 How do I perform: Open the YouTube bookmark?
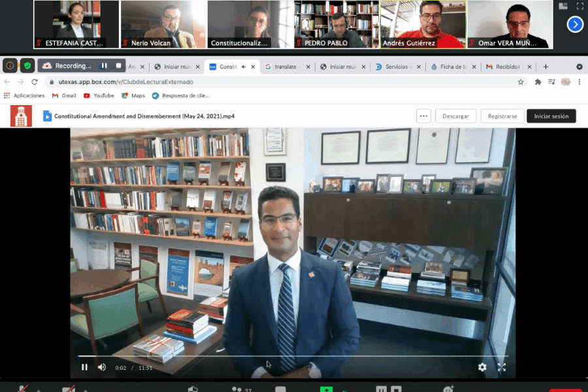pos(99,95)
